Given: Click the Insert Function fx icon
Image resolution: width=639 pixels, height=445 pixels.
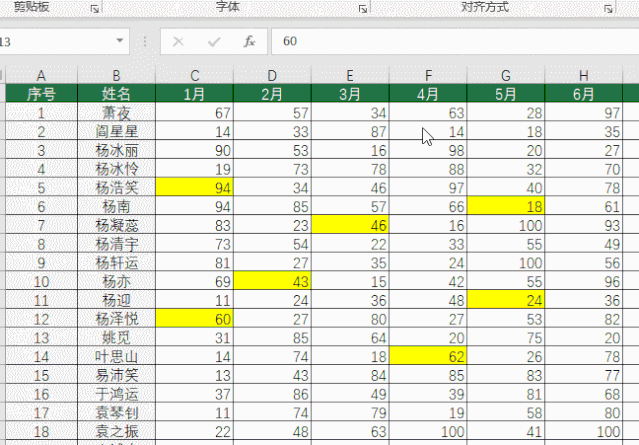Looking at the screenshot, I should (x=249, y=42).
